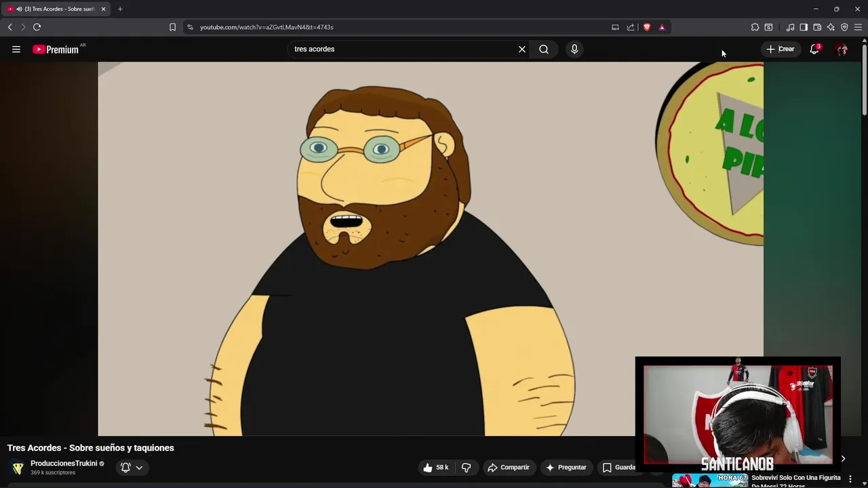Clear the search text with X
The image size is (868, 488).
[x=522, y=49]
